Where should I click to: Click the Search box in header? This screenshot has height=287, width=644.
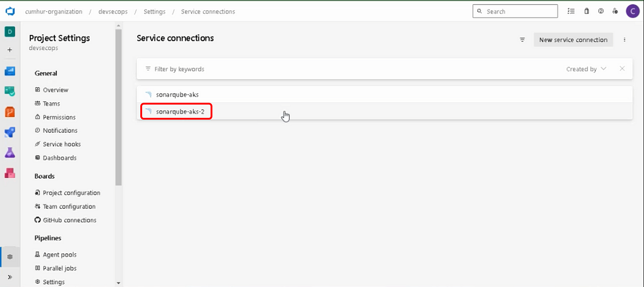[x=515, y=11]
